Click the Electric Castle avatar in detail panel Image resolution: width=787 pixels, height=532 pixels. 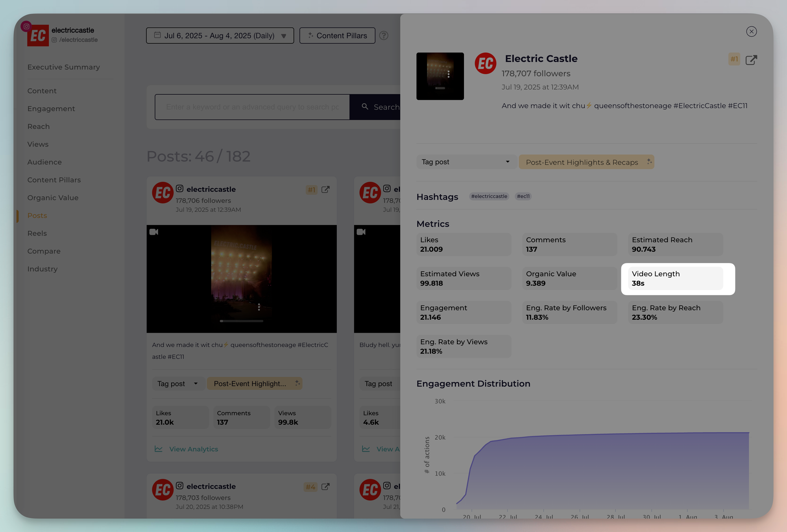[x=485, y=63]
